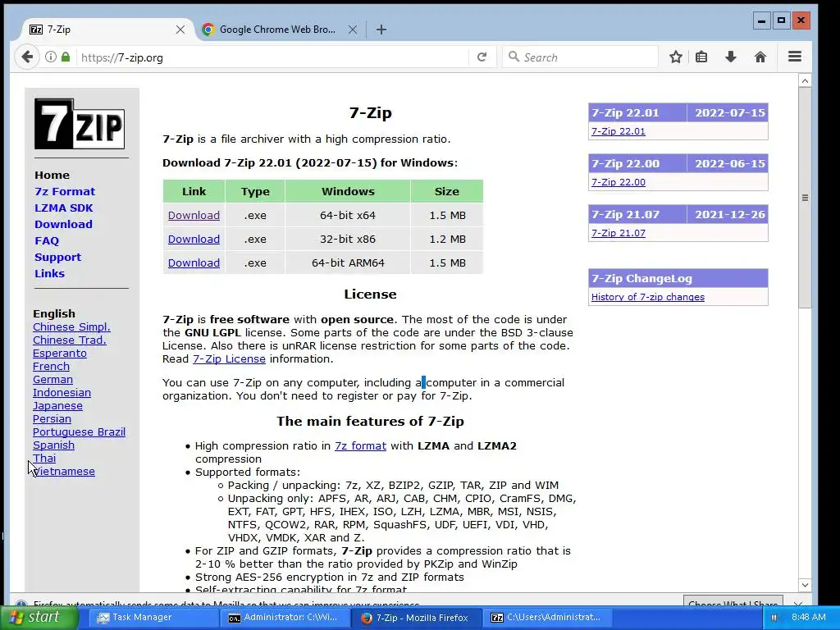Click the 7-Zip logo image
840x630 pixels.
(80, 124)
